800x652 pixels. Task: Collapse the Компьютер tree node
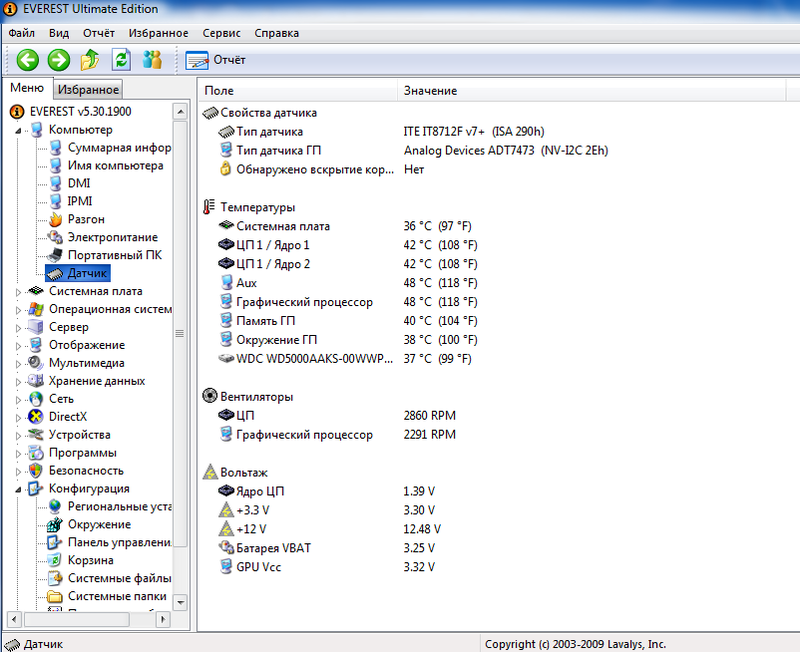(x=18, y=131)
